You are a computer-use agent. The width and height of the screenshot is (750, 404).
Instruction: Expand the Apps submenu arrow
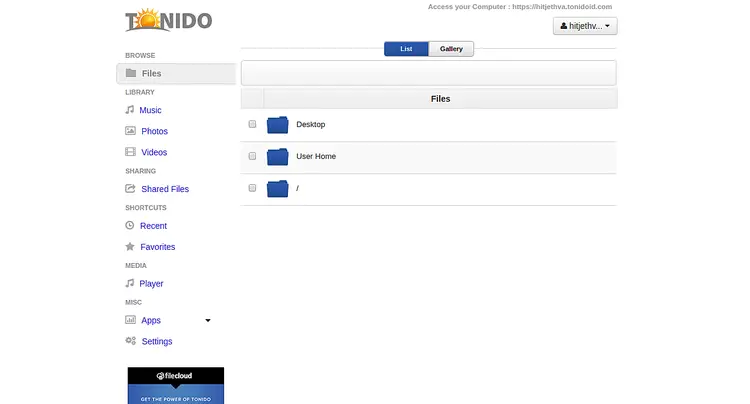(208, 320)
